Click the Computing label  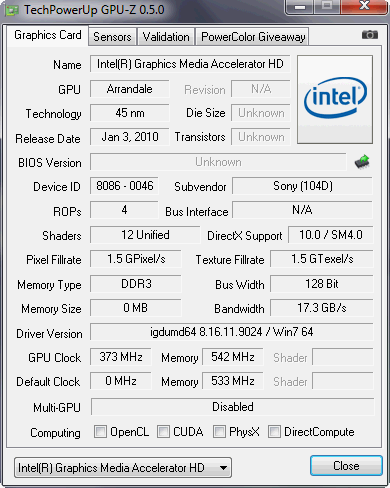55,433
